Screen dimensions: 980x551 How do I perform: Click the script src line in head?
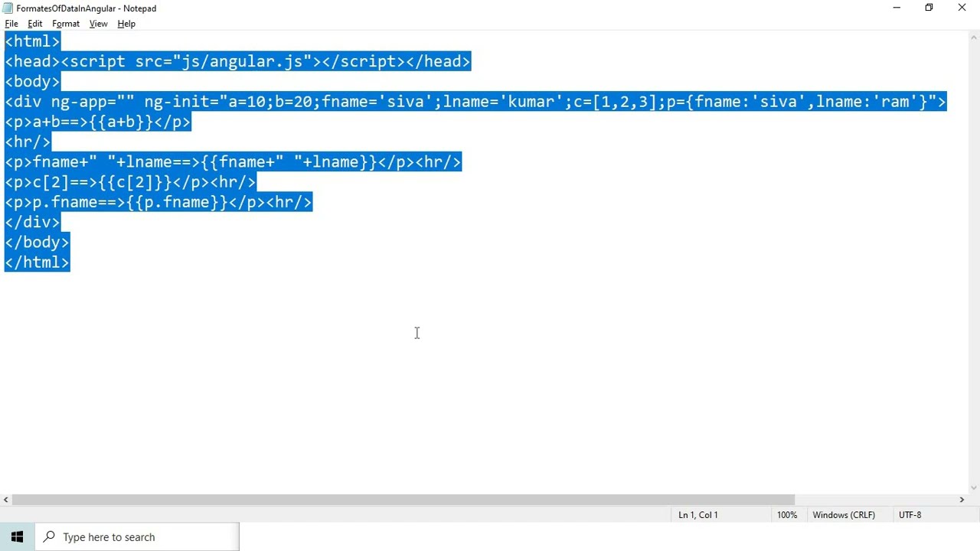pos(237,62)
